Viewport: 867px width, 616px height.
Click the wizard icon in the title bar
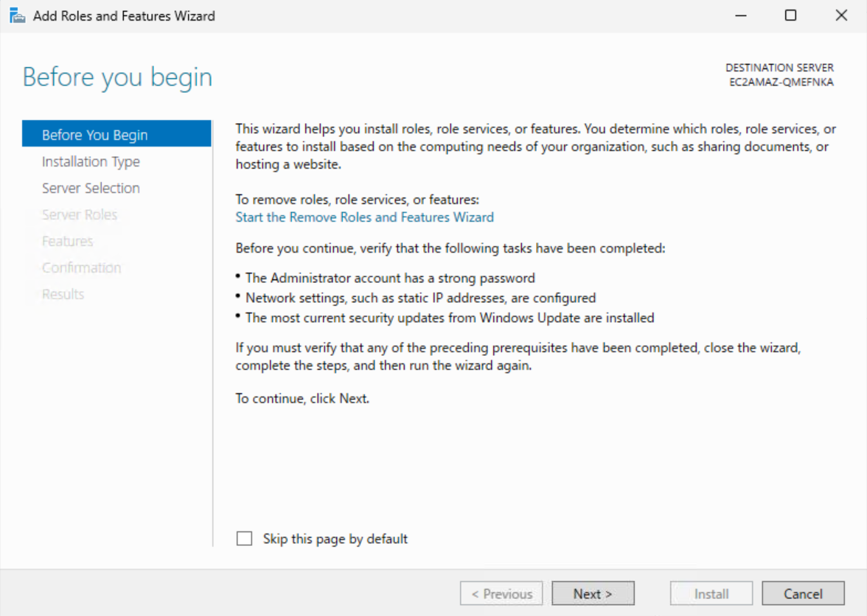tap(17, 15)
